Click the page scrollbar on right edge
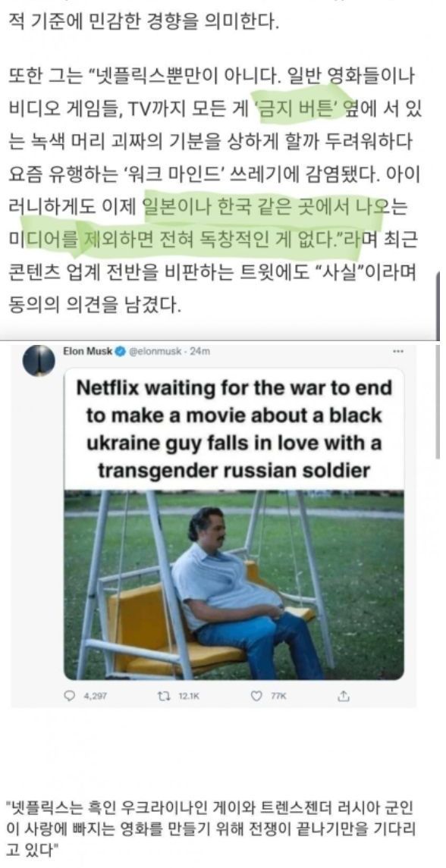The image size is (446, 868). (x=438, y=305)
